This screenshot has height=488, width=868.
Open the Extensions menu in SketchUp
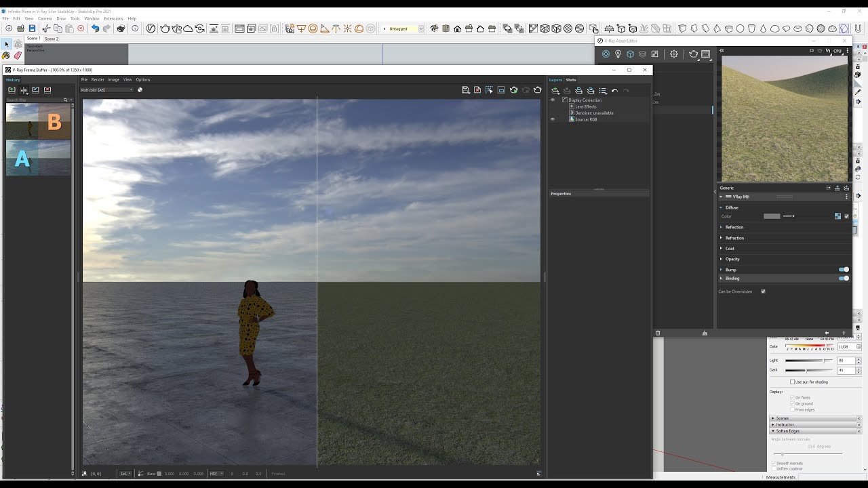pyautogui.click(x=113, y=18)
